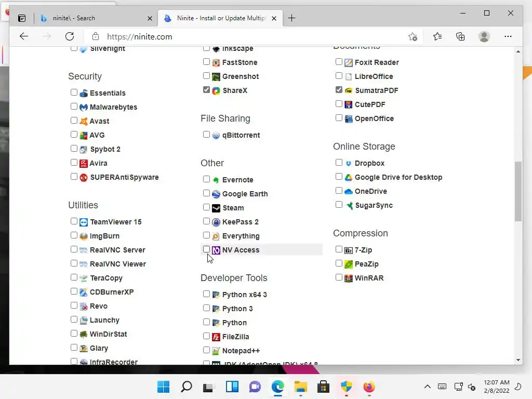Image resolution: width=532 pixels, height=399 pixels.
Task: Open Firefox from the taskbar
Action: tap(369, 387)
